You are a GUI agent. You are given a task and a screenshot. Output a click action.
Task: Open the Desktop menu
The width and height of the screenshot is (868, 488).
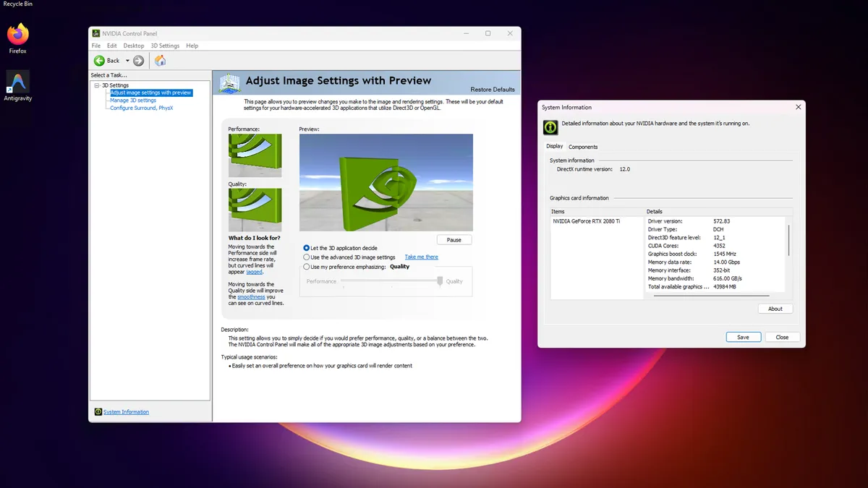coord(134,46)
